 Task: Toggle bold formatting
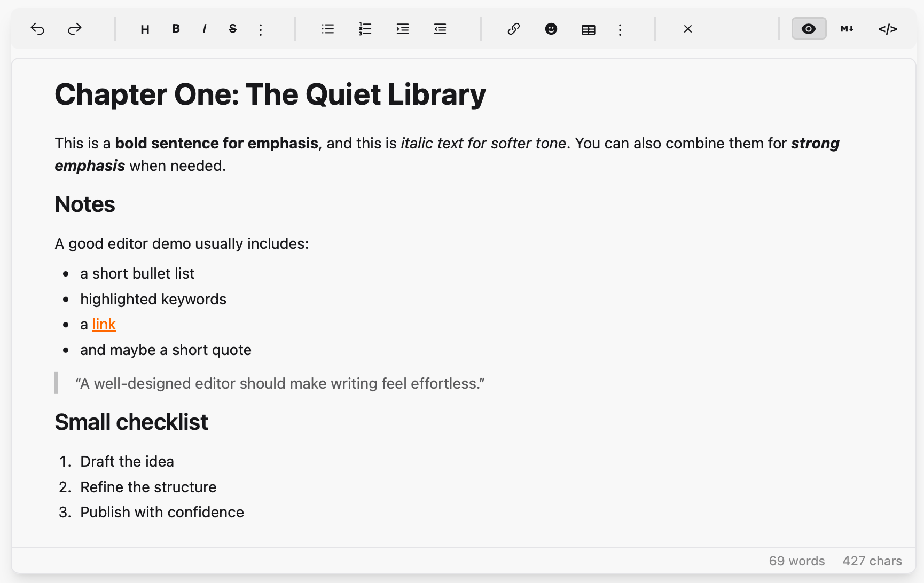pos(175,29)
